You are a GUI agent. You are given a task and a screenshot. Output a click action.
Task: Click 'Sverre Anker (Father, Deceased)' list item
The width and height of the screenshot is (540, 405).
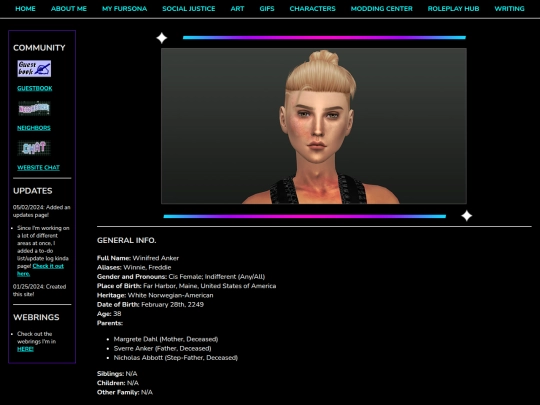click(162, 348)
